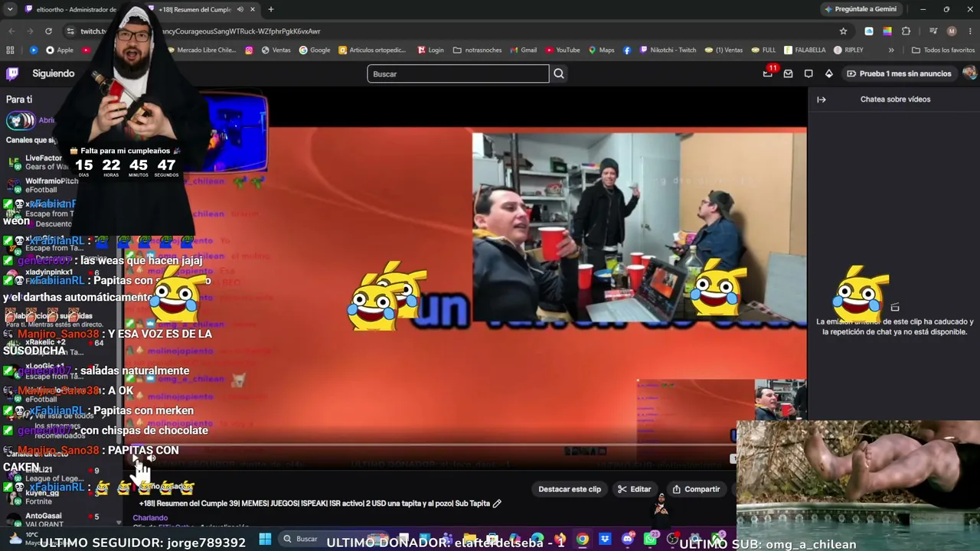
Task: Click the Chatea sobre videos header
Action: 895,99
